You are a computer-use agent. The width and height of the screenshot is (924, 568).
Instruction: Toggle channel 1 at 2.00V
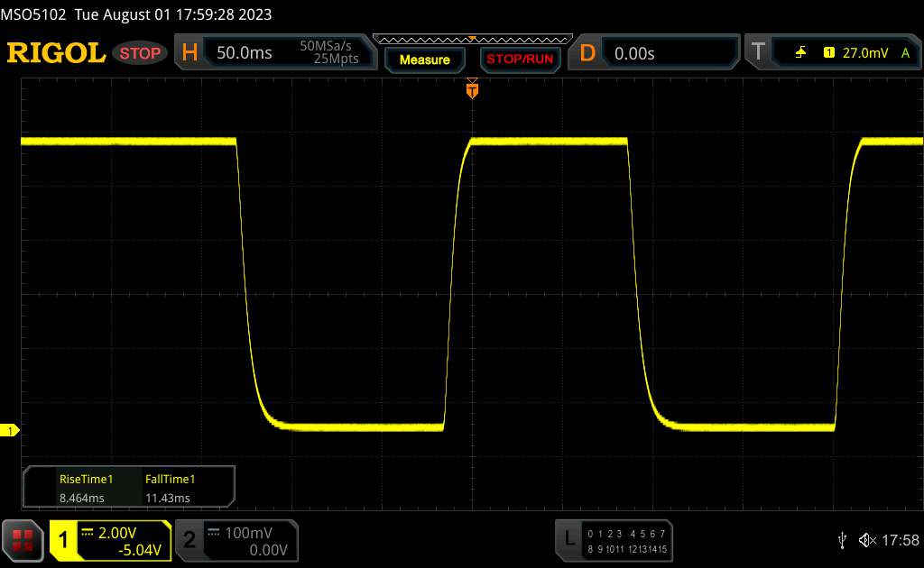(x=110, y=540)
